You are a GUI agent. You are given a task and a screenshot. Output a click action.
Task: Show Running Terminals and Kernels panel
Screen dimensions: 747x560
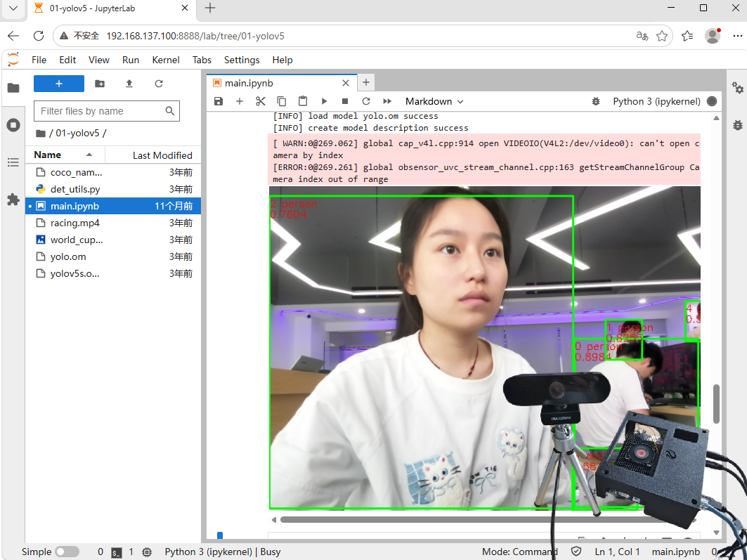click(13, 125)
